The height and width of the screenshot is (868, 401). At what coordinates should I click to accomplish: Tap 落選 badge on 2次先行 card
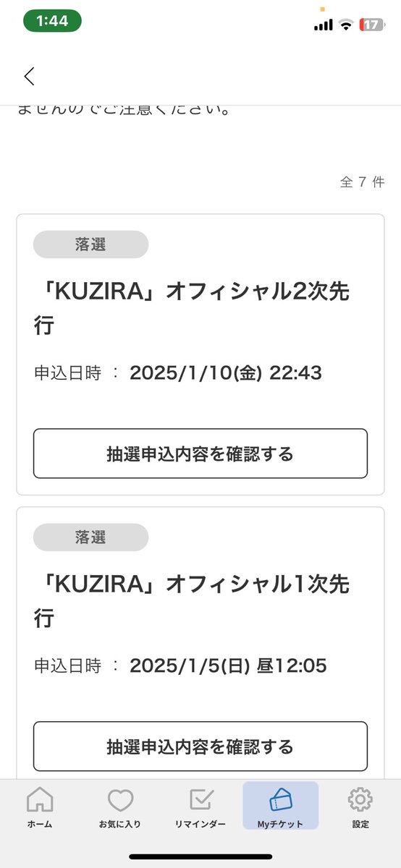click(x=90, y=244)
